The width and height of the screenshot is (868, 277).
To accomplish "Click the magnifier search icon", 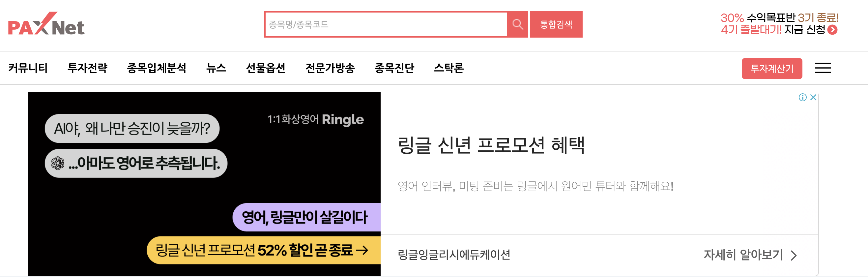I will click(x=517, y=24).
